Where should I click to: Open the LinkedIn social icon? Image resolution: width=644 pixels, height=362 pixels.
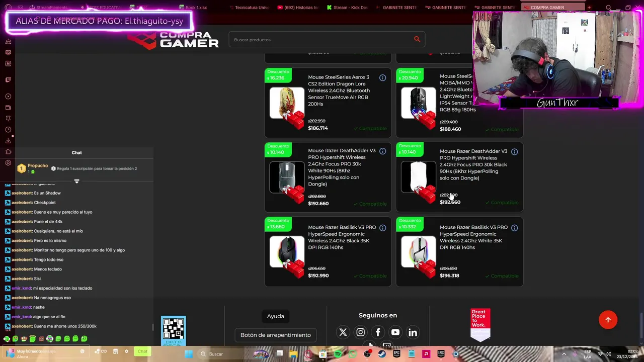[x=413, y=332]
